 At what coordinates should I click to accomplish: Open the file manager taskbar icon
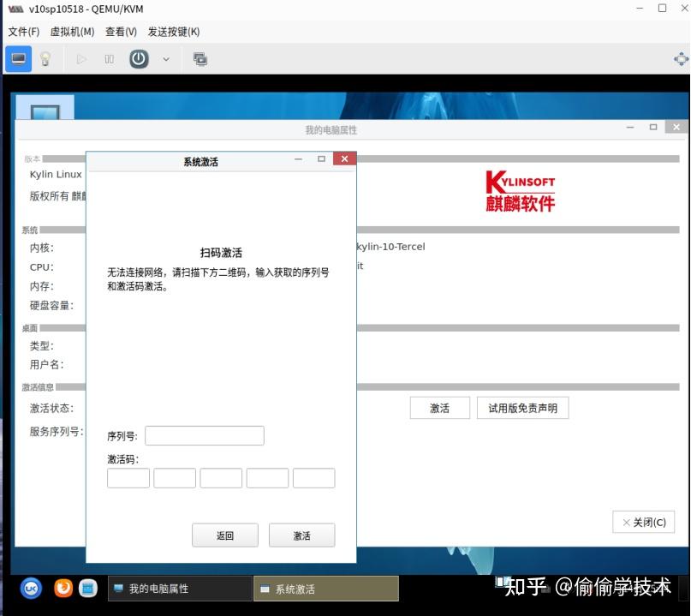point(87,589)
